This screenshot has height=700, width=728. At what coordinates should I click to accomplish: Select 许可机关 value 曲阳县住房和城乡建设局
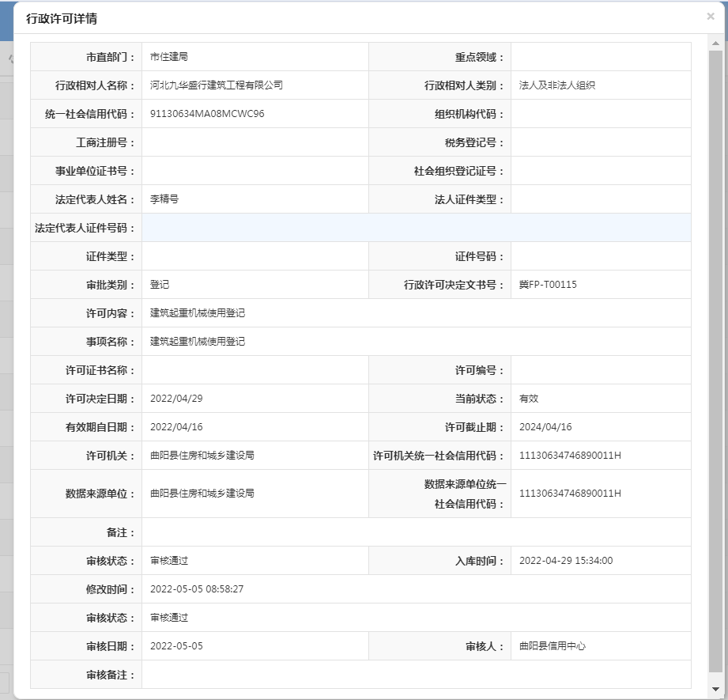[202, 456]
